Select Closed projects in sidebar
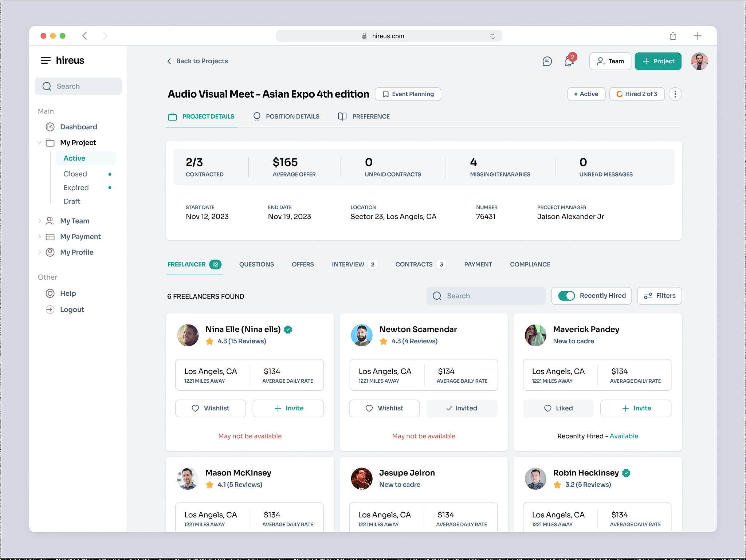Screen dimensions: 746x560 (x=75, y=174)
